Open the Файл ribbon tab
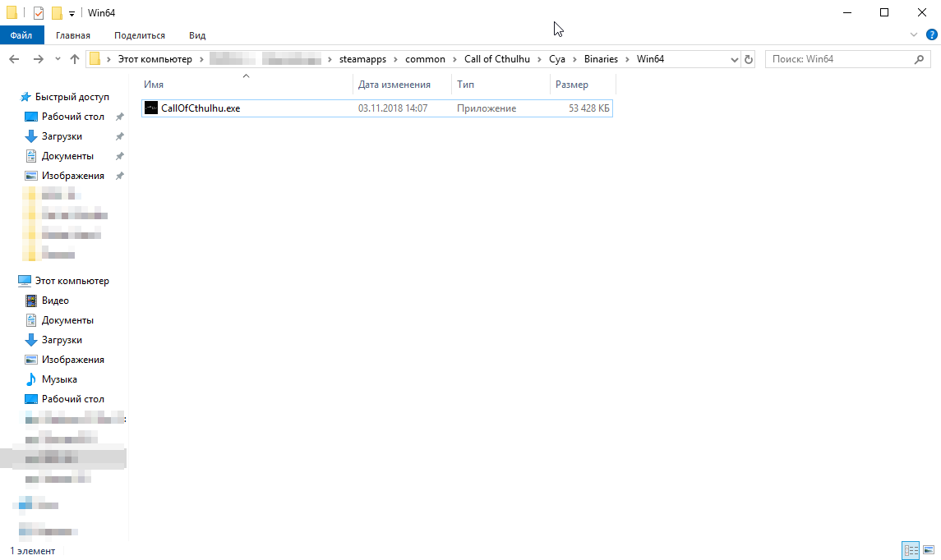This screenshot has width=941, height=560. point(21,35)
